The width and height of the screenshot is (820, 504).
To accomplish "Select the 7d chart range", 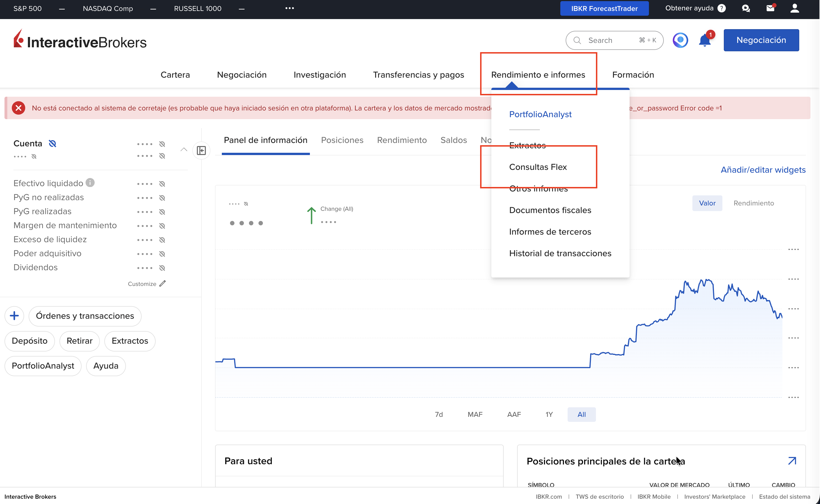I will tap(439, 414).
